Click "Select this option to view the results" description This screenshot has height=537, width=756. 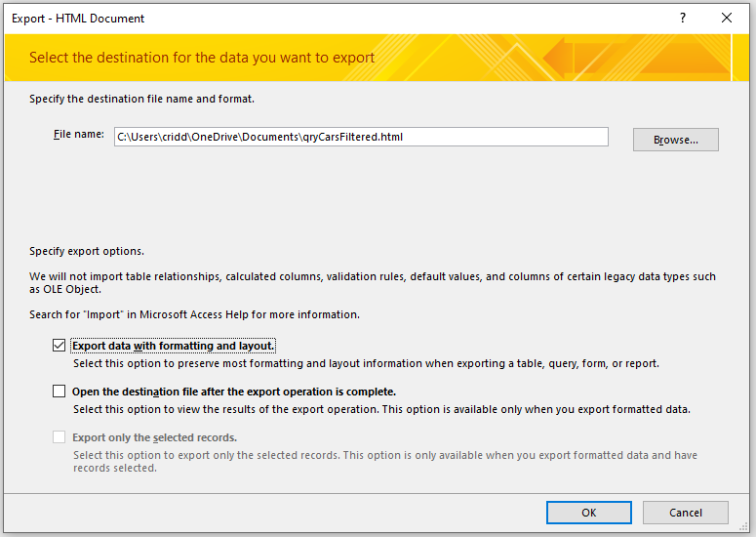click(x=381, y=409)
